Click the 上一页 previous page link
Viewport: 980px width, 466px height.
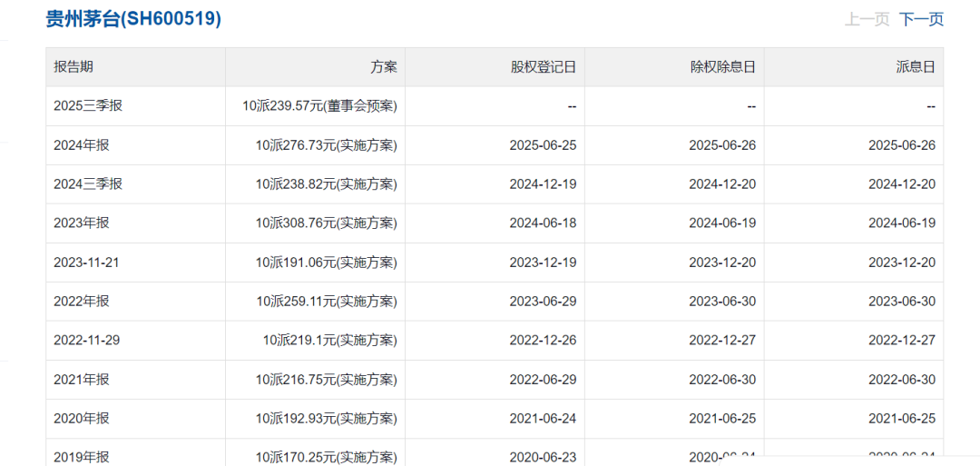867,19
